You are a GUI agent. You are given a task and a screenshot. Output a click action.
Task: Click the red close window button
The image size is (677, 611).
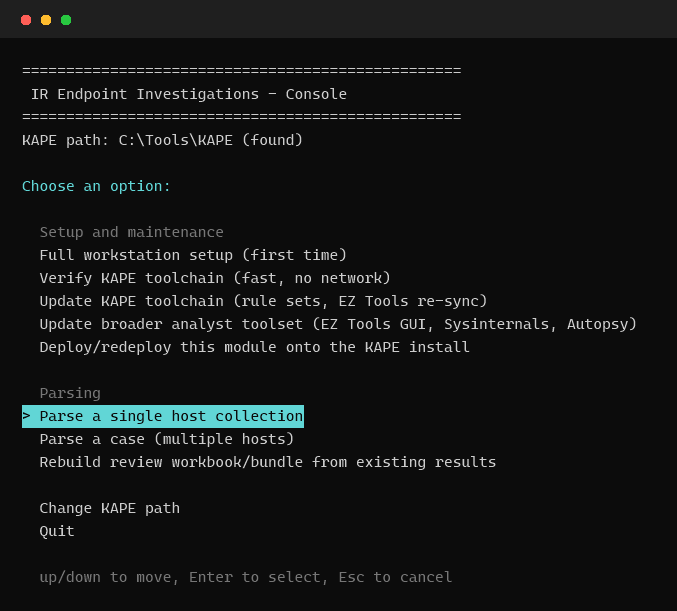[26, 20]
